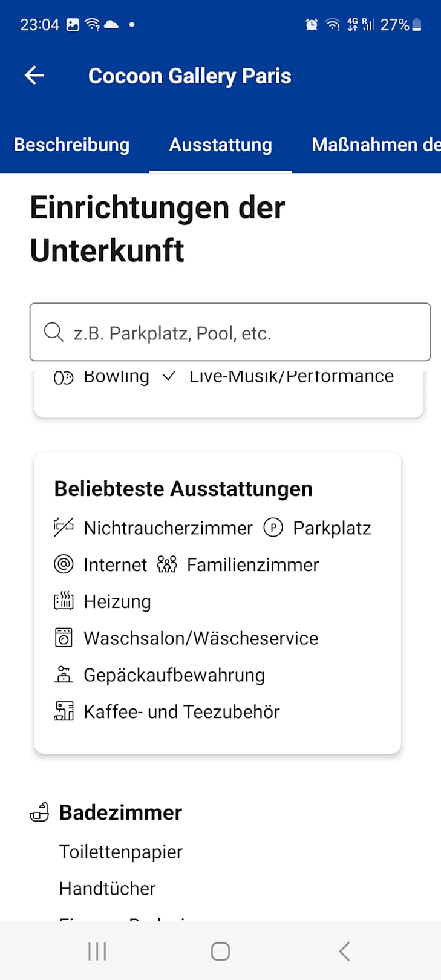441x980 pixels.
Task: Tap the Waschsalon/Wäscheservice label
Action: pyautogui.click(x=201, y=638)
